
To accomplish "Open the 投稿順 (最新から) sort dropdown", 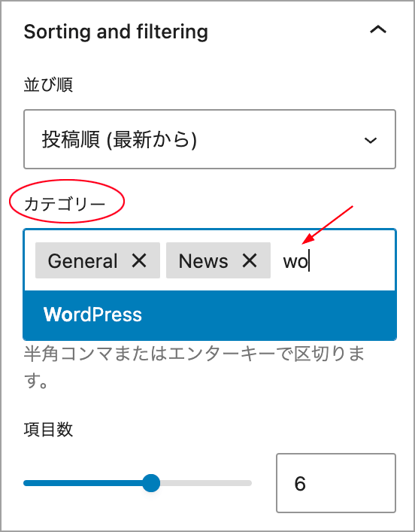I will (210, 139).
